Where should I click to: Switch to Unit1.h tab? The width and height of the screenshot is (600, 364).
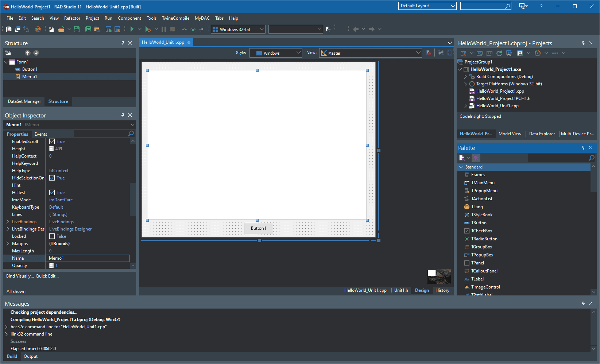[x=401, y=290]
